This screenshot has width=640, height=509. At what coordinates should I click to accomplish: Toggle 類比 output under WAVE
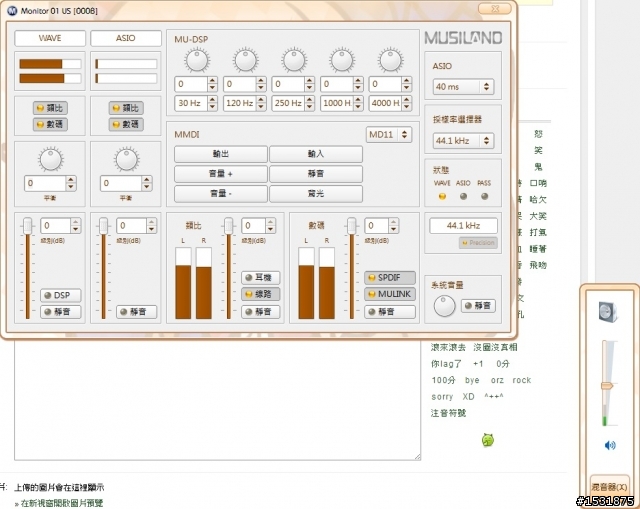coord(50,108)
